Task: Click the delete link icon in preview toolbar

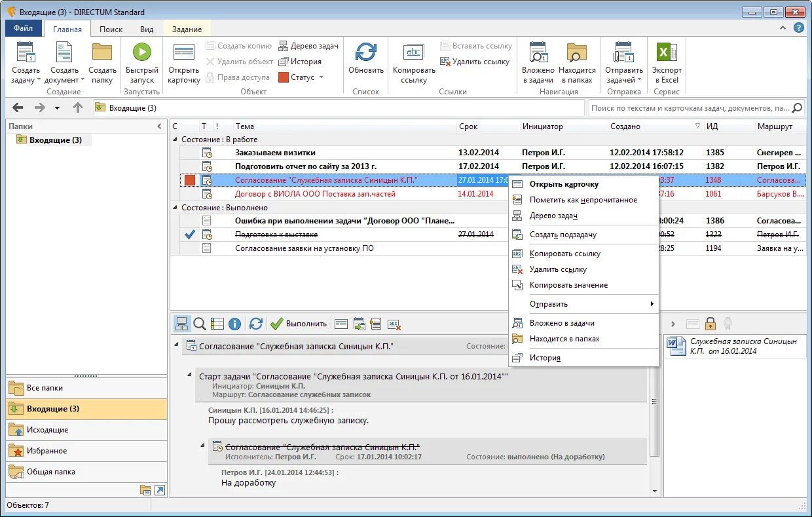Action: [394, 324]
